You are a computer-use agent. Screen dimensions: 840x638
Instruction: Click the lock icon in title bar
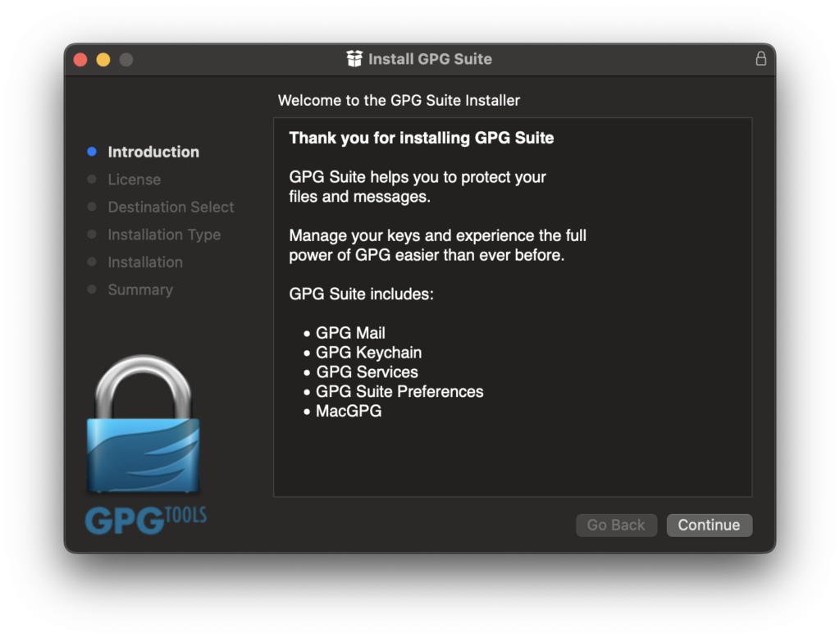click(761, 59)
